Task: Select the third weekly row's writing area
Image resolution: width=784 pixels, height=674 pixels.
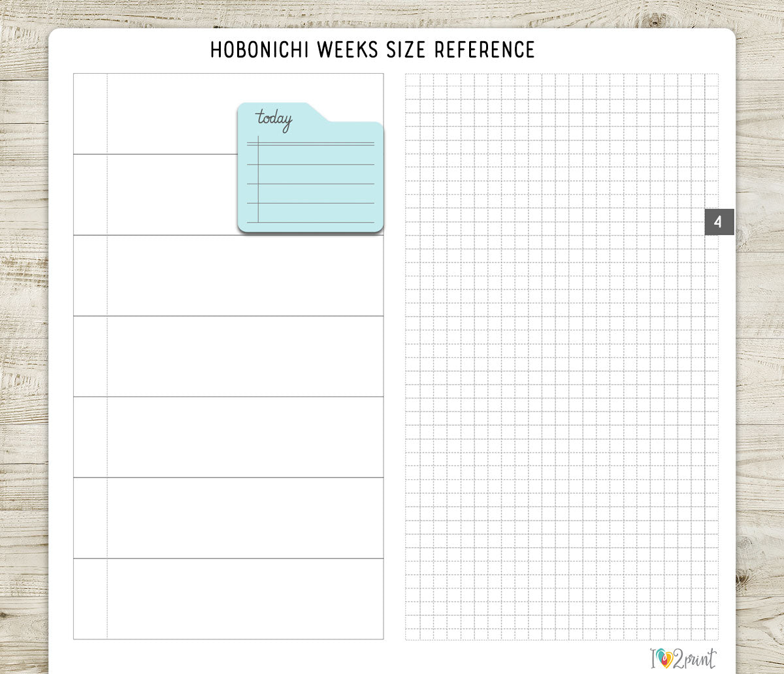Action: pyautogui.click(x=245, y=276)
